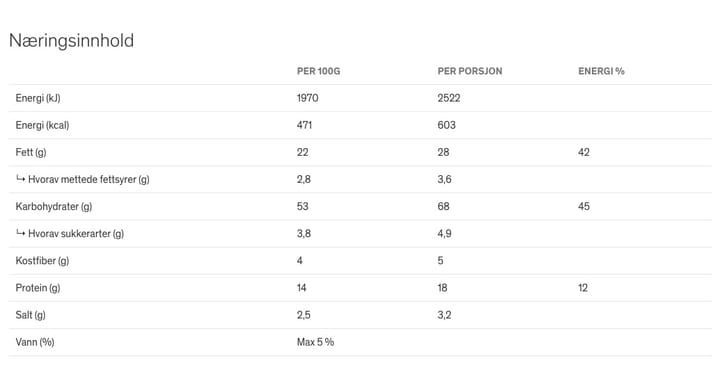Click the fat energy percent value 42
Viewport: 720px width, 388px height.
point(584,152)
